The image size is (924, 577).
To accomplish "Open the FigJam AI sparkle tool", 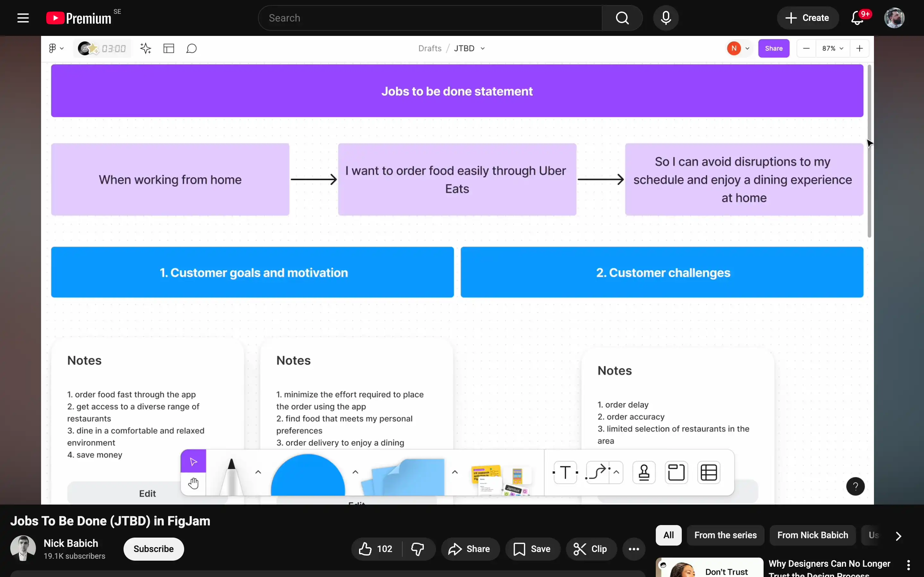I will (x=145, y=48).
